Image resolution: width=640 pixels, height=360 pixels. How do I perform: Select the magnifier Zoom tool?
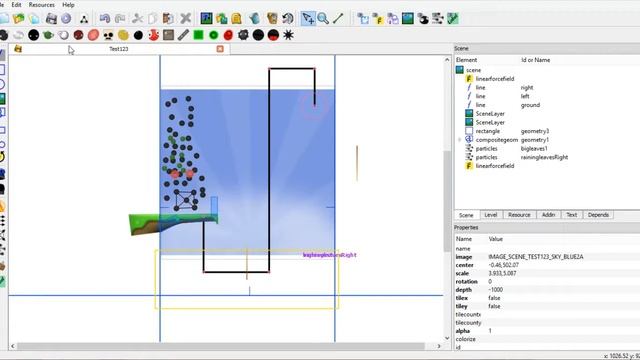click(323, 18)
